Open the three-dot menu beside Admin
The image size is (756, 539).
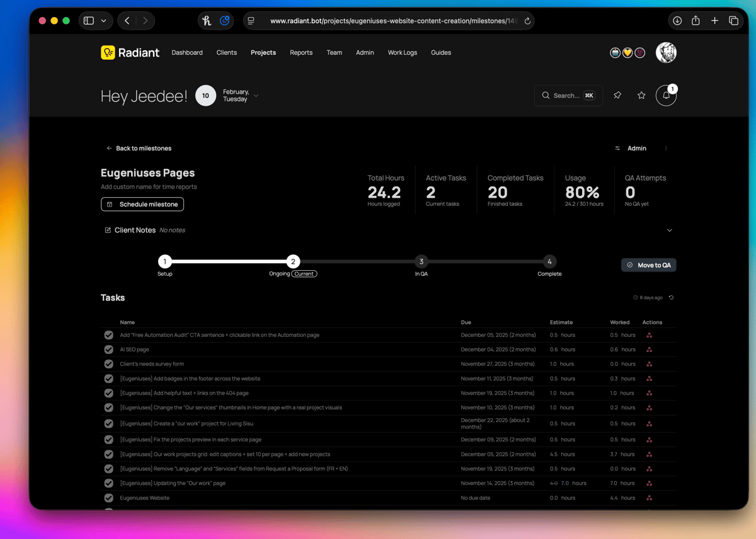666,149
